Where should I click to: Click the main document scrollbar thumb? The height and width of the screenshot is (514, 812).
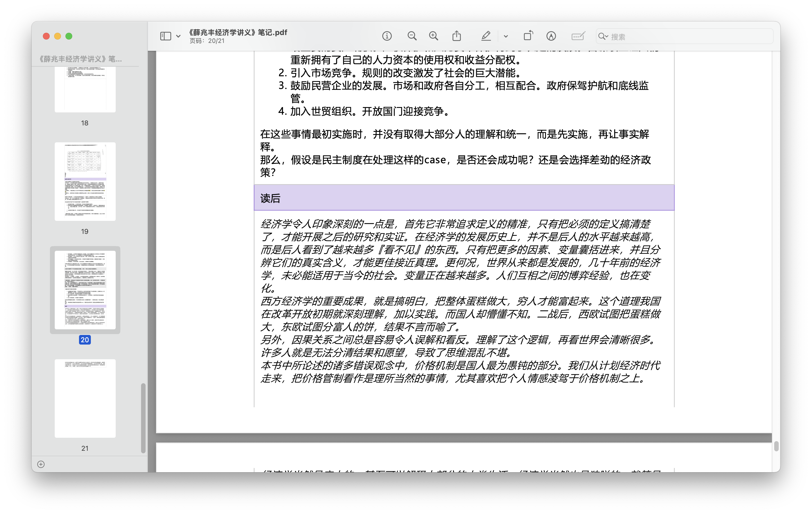pyautogui.click(x=776, y=446)
